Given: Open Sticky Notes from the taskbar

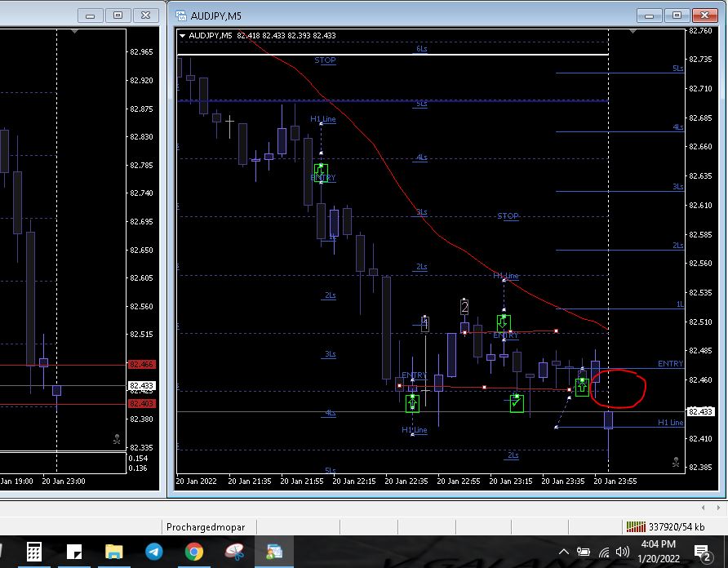Looking at the screenshot, I should (x=74, y=552).
